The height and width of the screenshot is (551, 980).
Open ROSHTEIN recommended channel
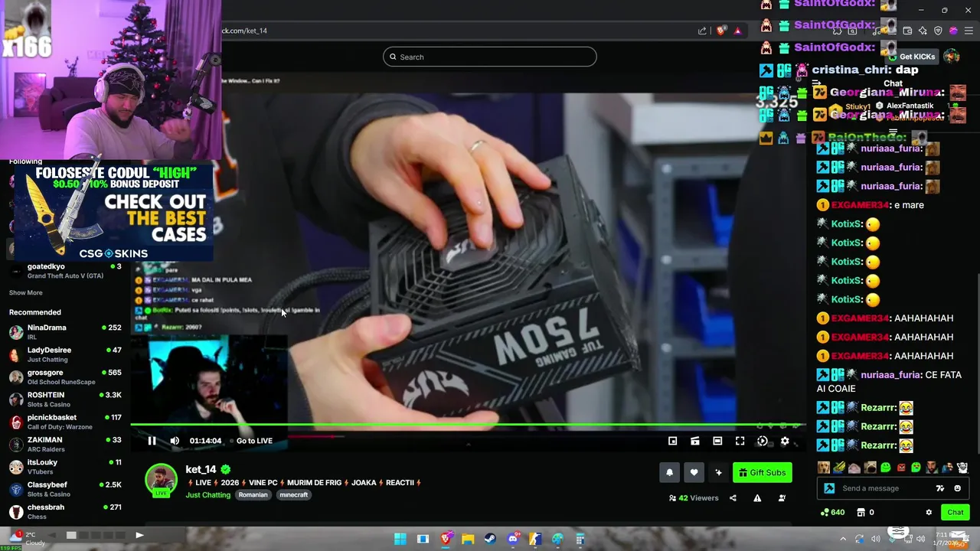point(65,399)
